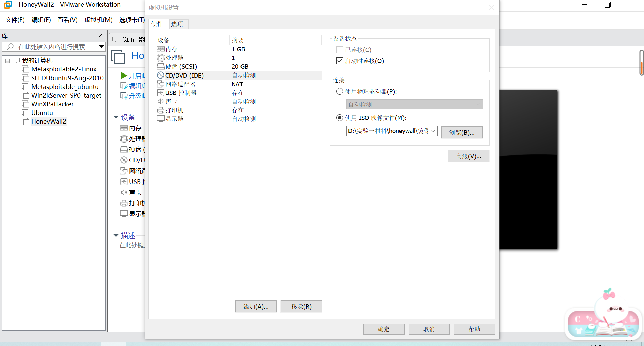Click the CD/DVD icon in main window devices

124,160
